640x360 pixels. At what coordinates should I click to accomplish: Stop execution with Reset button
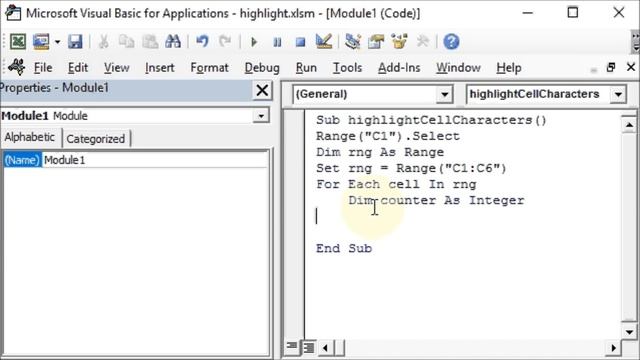(301, 42)
